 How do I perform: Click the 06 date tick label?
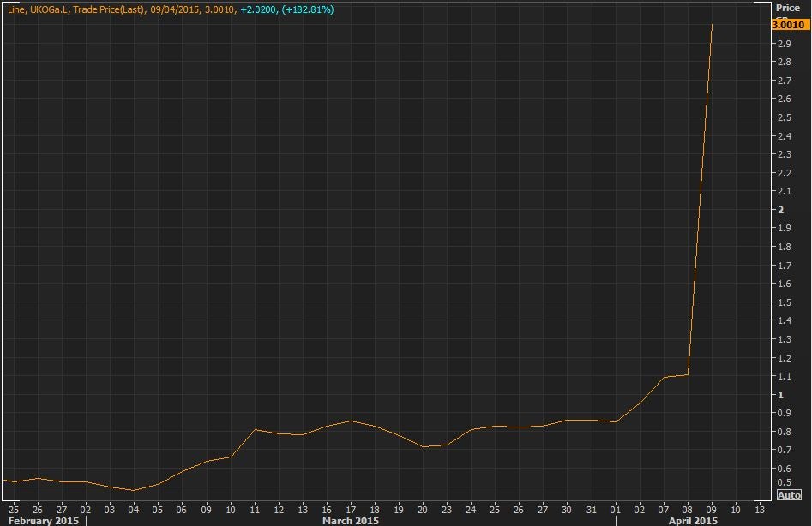point(181,510)
